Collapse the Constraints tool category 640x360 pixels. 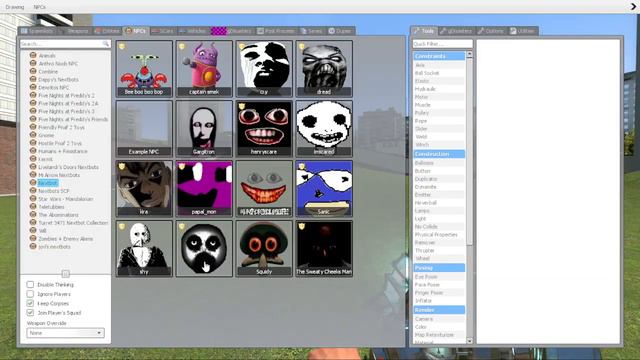(x=439, y=56)
